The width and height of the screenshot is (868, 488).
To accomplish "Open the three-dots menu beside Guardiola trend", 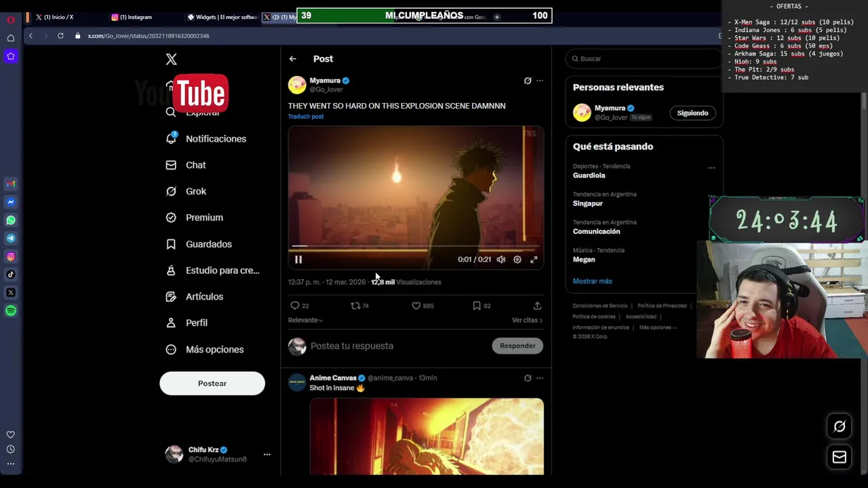I will [711, 167].
